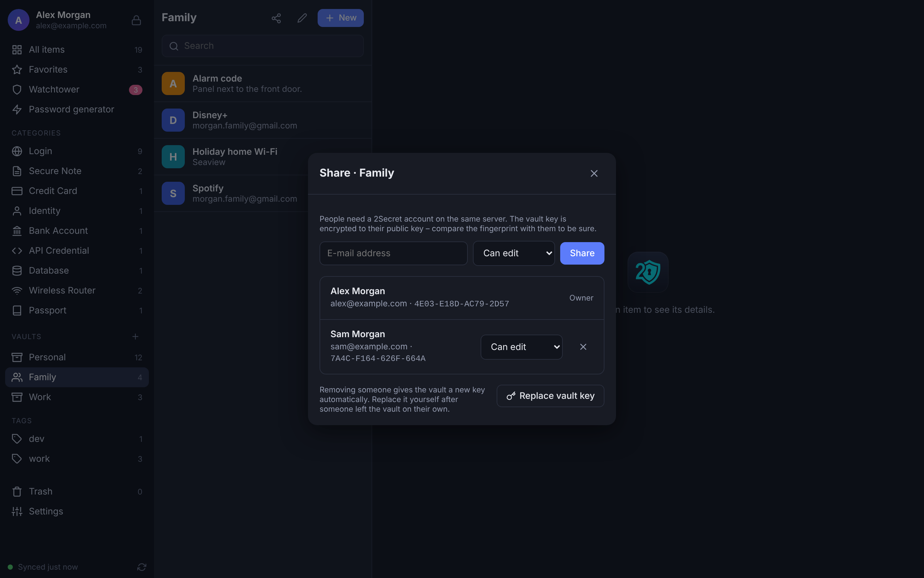The image size is (924, 578).
Task: Select the Credit Card category
Action: pyautogui.click(x=77, y=191)
